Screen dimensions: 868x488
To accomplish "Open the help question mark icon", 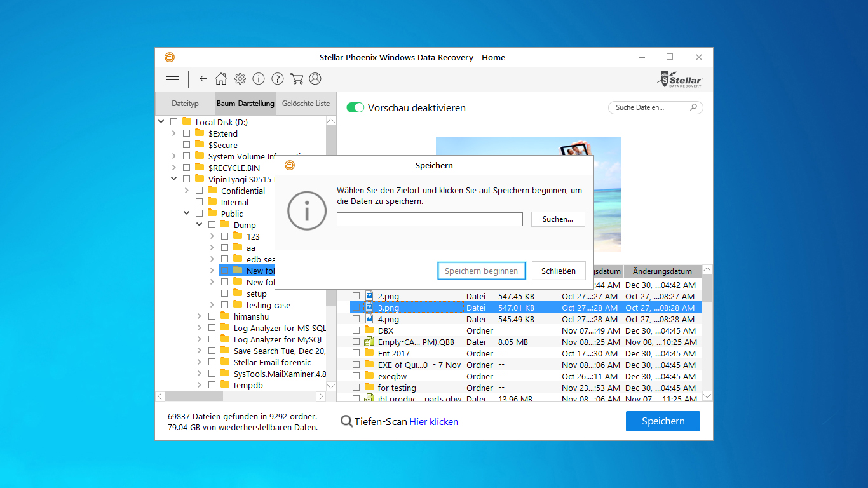I will tap(278, 79).
